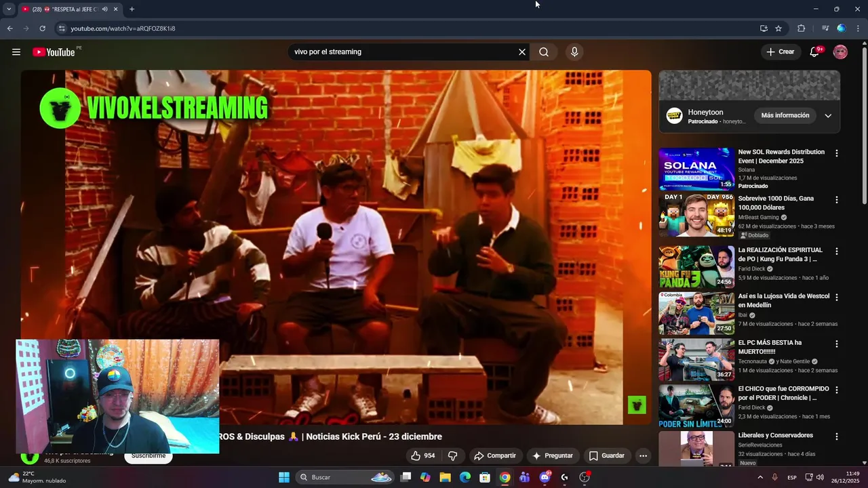Open options for Kung Fu Panda 3 video
868x488 pixels.
836,251
